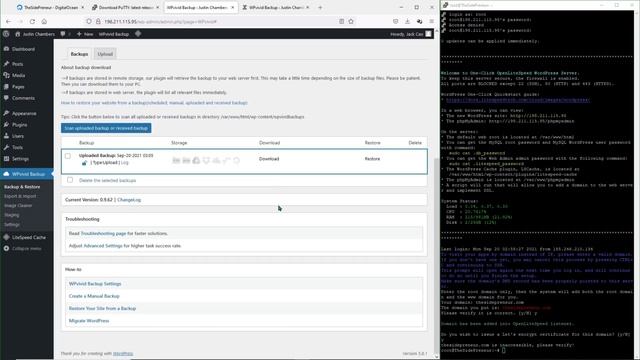
Task: Open Backup & Restore submenu item
Action: (22, 187)
